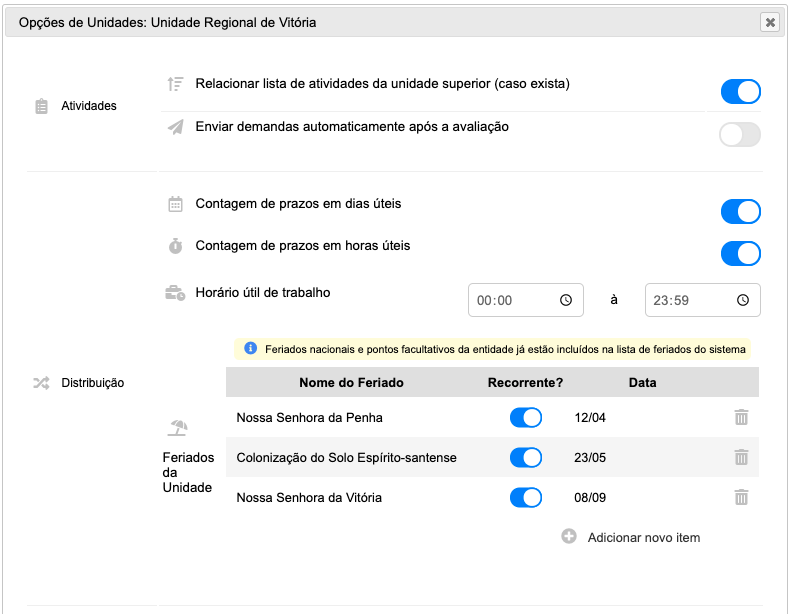The width and height of the screenshot is (793, 614).
Task: Click the beach umbrella Feriados icon
Action: (x=178, y=428)
